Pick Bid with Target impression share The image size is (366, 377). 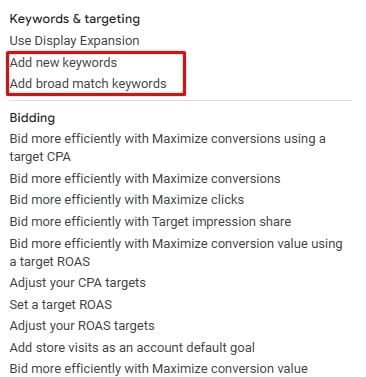pos(150,221)
